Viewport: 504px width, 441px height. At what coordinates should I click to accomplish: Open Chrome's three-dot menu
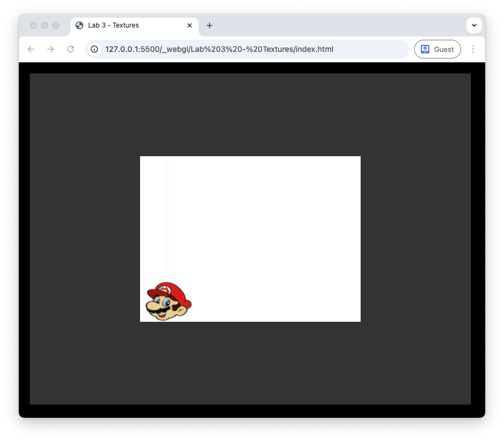pos(473,49)
